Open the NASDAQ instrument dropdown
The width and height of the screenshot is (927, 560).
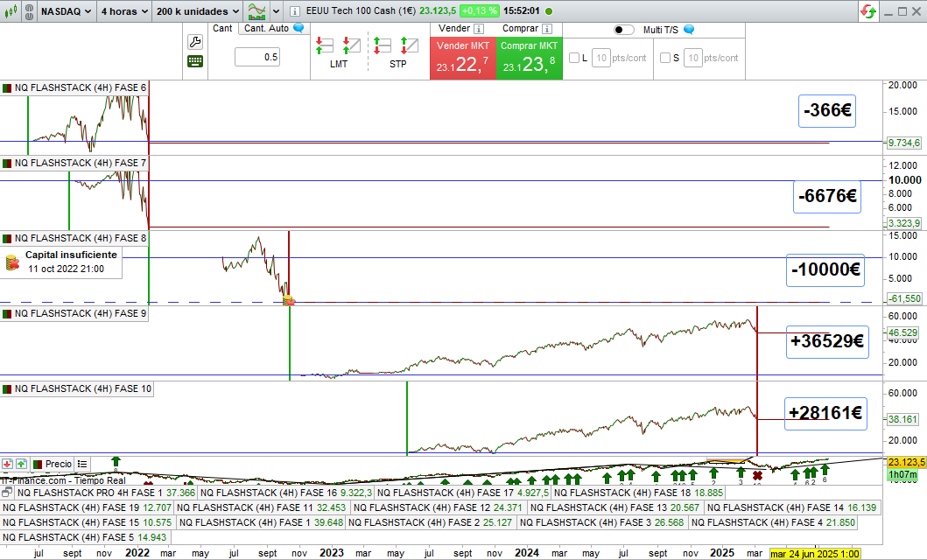(x=67, y=11)
